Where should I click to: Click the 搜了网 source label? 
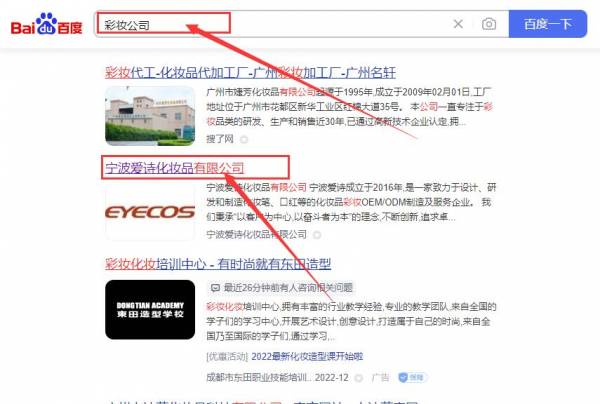point(220,139)
